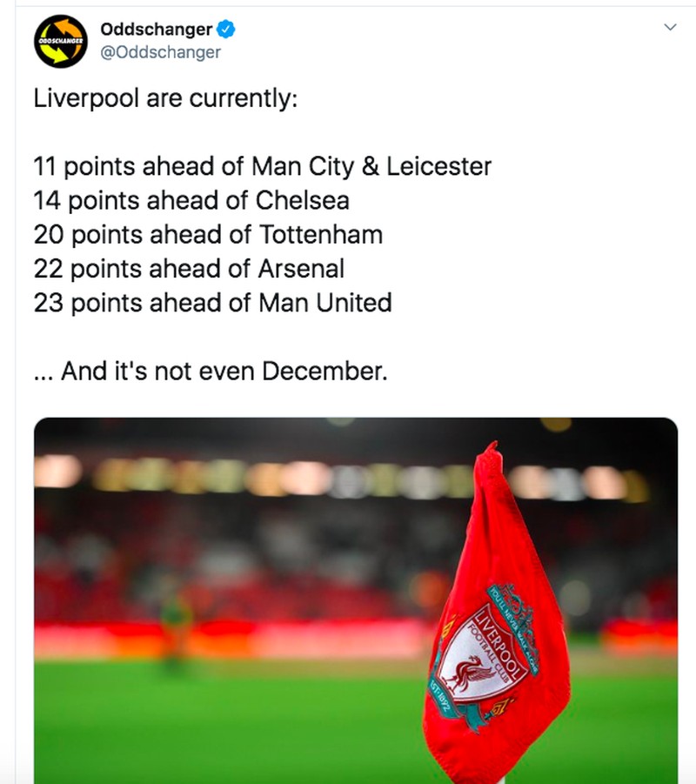Click the Tottenham points line

208,235
